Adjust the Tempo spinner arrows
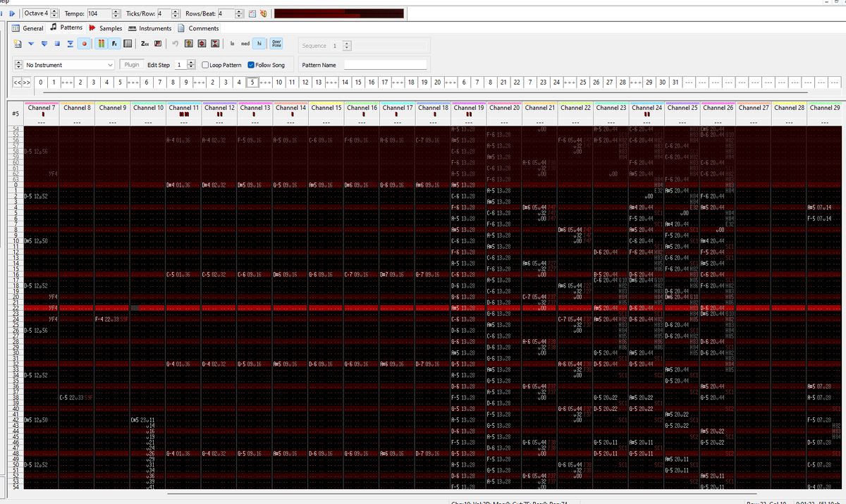The width and height of the screenshot is (846, 504). [116, 13]
